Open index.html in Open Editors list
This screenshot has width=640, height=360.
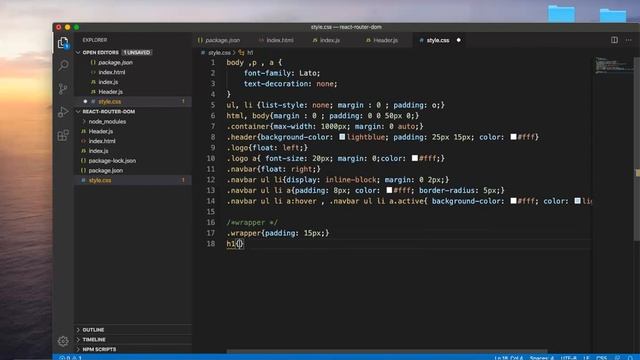(111, 72)
